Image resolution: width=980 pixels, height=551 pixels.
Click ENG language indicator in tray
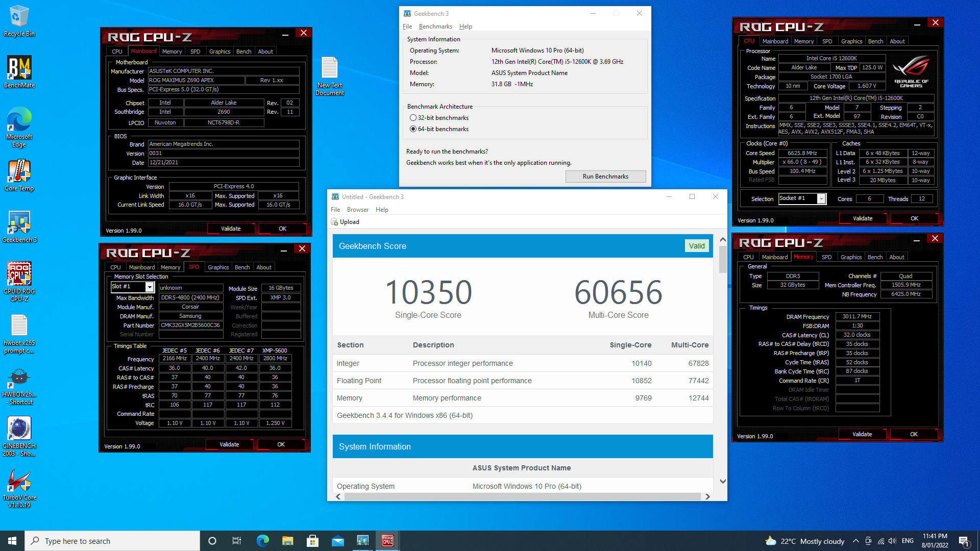(908, 541)
